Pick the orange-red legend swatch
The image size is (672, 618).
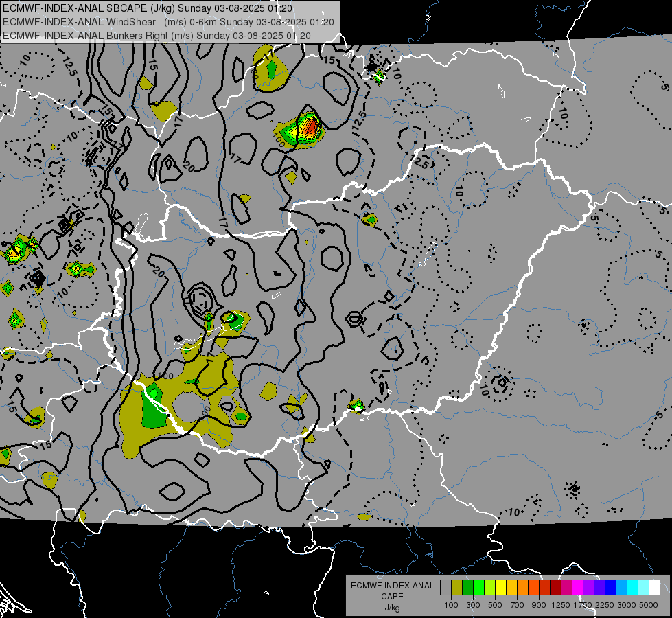533,587
